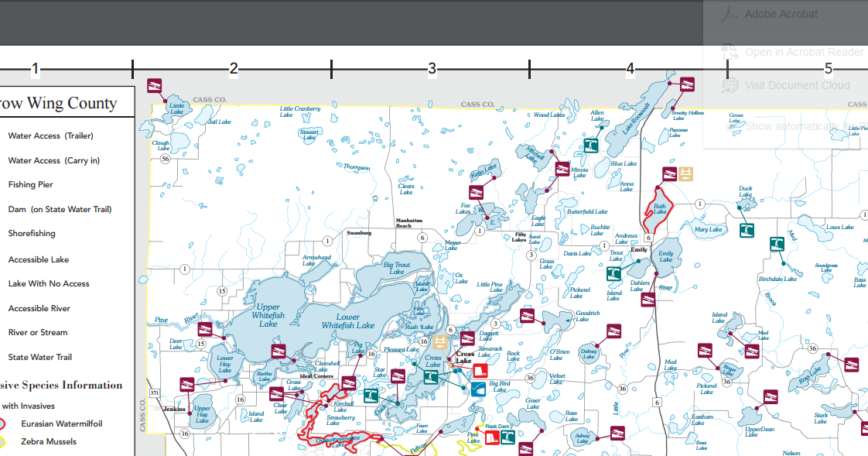The height and width of the screenshot is (456, 868).
Task: Click the highway 56 marker near Clough Lake
Action: (x=165, y=159)
